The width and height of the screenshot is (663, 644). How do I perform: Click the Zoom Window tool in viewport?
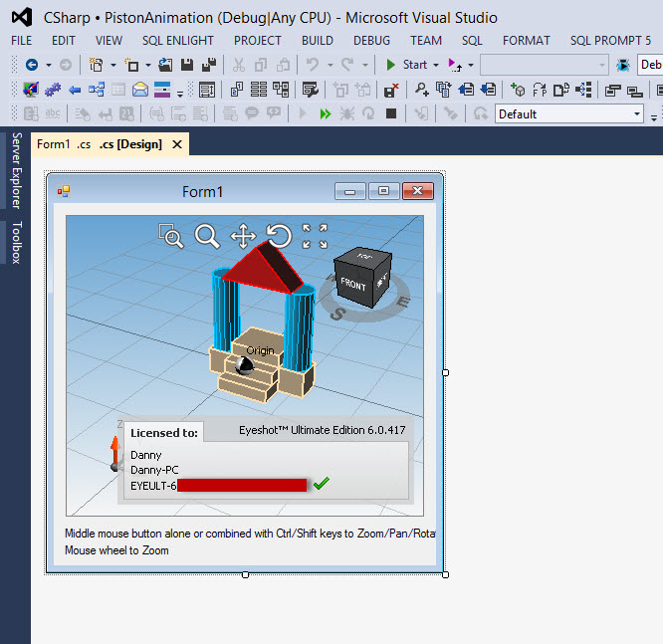171,236
